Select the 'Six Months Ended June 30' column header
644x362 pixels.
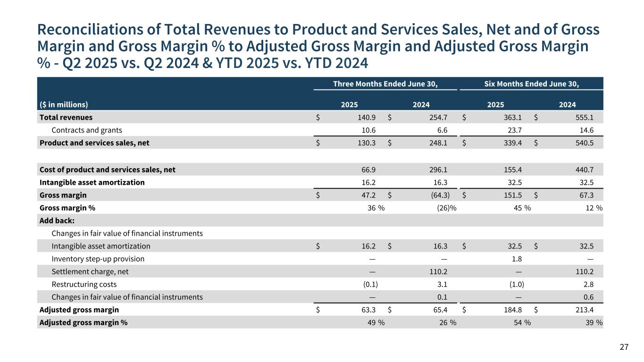pos(531,84)
